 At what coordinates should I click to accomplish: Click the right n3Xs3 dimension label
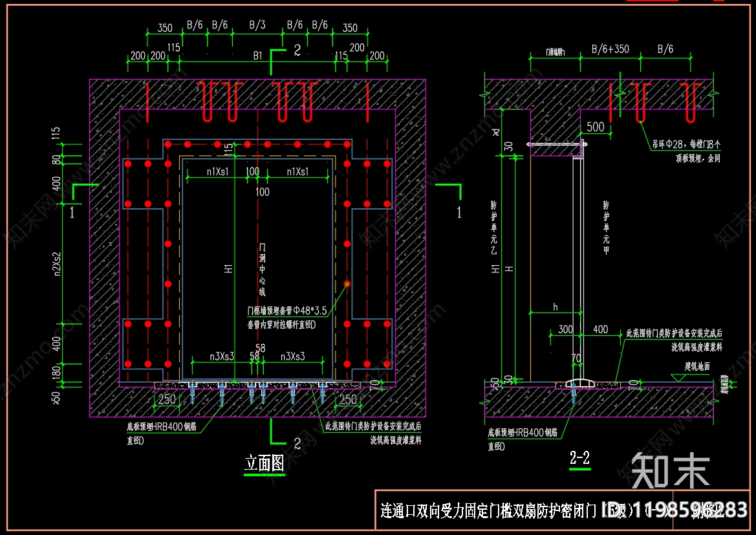coord(293,356)
